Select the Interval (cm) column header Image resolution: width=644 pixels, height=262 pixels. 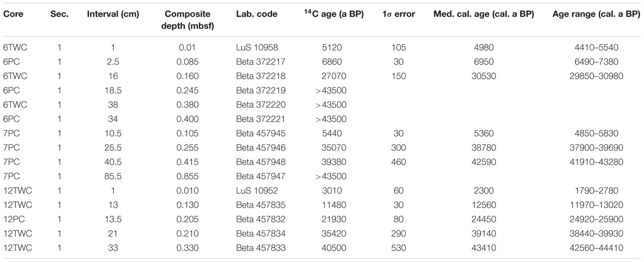[x=112, y=14]
